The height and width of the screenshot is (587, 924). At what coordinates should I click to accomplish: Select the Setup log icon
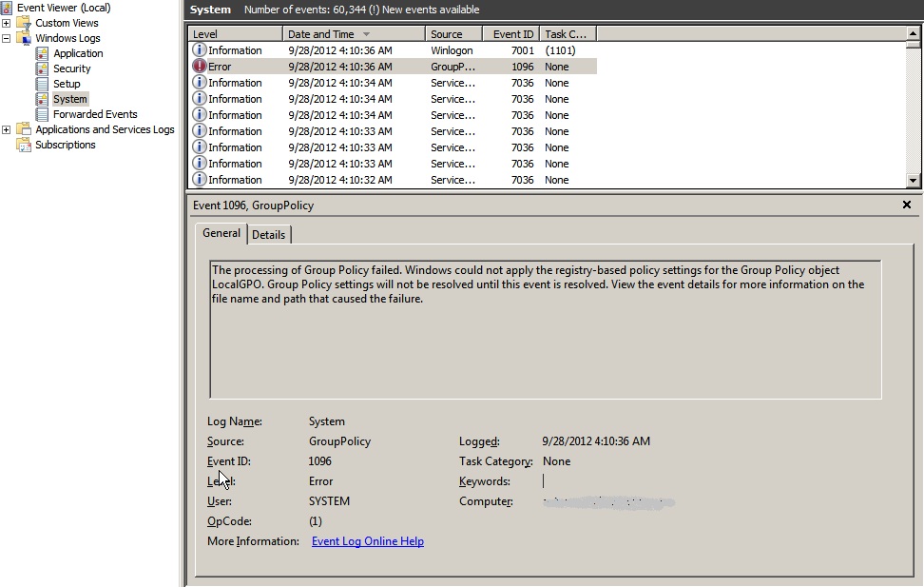click(x=42, y=84)
